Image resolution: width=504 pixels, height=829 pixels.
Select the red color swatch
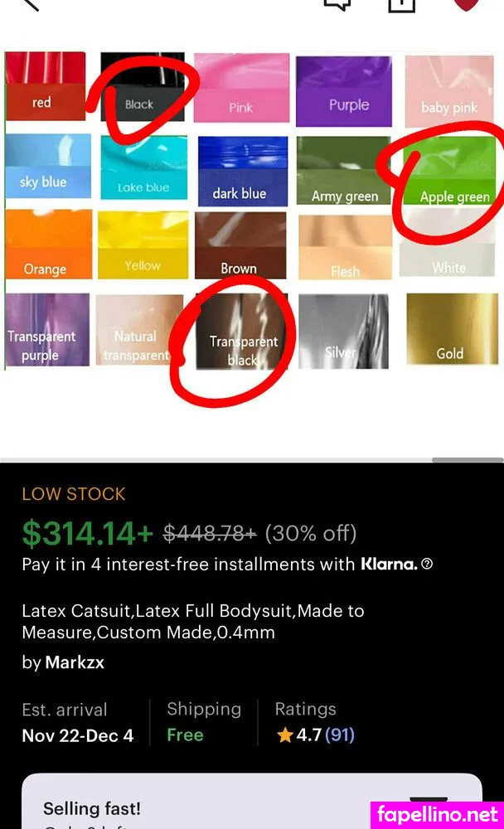[46, 85]
